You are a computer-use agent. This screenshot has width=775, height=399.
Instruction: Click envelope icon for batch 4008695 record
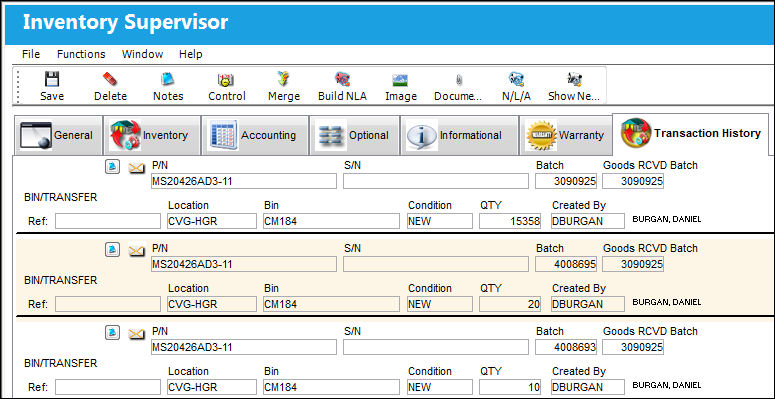136,252
